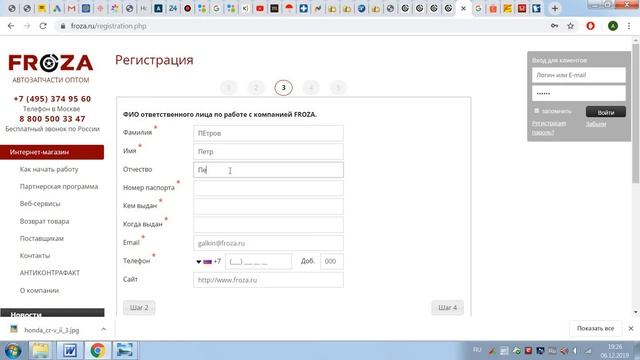Open 'Поставщикам' in the sidebar
Screen dimensions: 640x360
point(42,238)
